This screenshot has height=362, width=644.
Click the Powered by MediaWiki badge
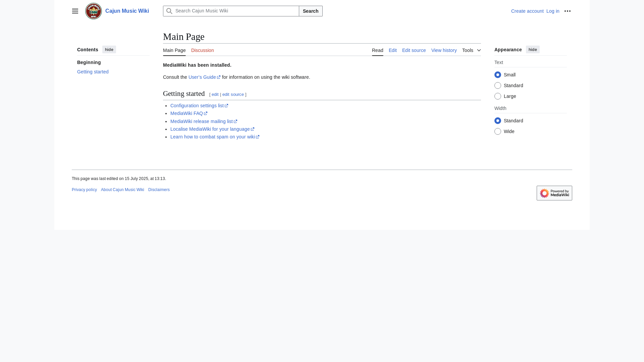(x=554, y=193)
